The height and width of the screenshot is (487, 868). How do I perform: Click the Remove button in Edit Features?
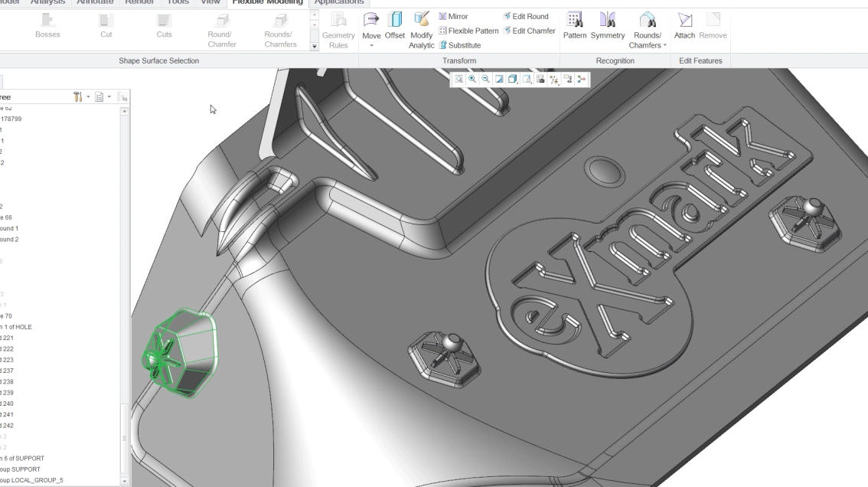tap(713, 26)
